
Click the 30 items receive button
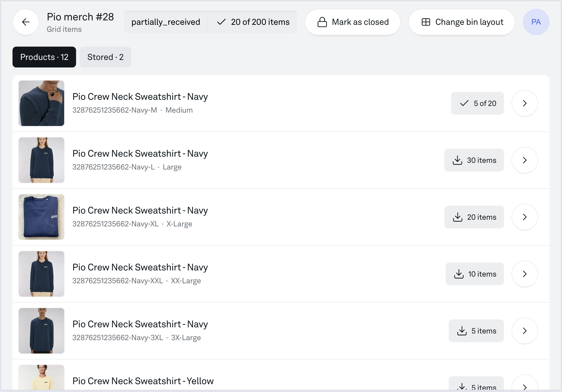(474, 160)
